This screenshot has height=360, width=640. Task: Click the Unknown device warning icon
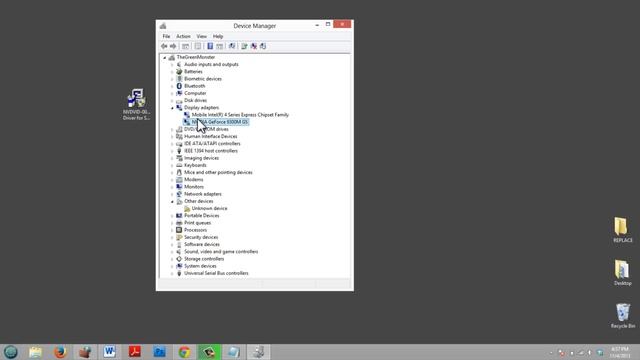[x=187, y=208]
